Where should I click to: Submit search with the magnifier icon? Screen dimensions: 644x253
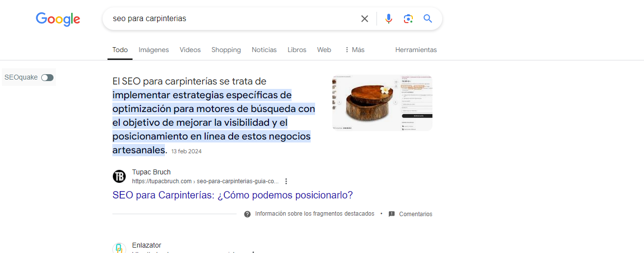coord(428,19)
